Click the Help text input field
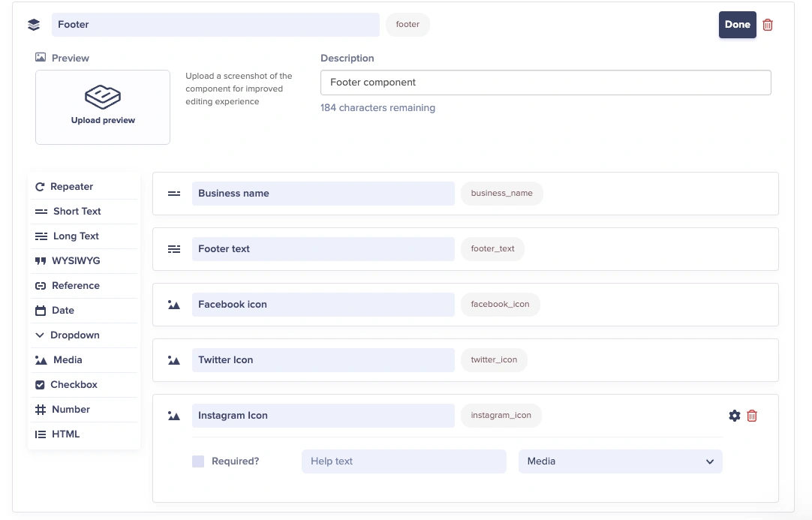The width and height of the screenshot is (812, 520). click(x=404, y=461)
